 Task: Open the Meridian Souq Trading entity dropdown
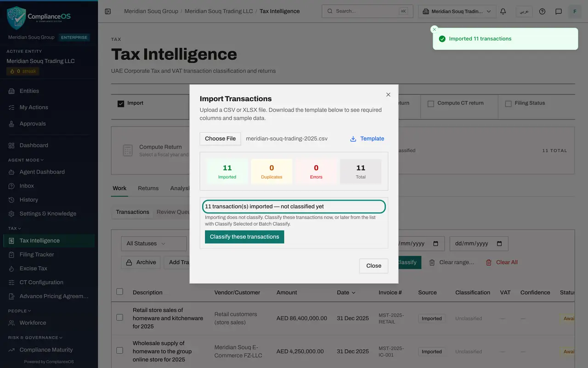click(x=457, y=11)
